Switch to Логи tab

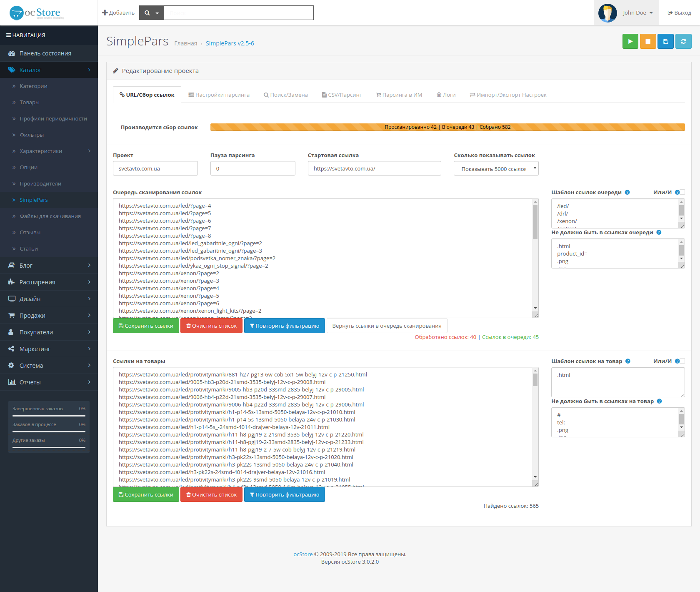(446, 95)
